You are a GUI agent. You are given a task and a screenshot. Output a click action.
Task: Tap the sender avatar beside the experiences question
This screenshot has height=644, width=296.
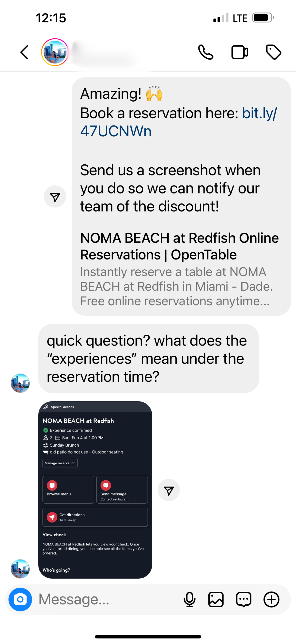click(x=20, y=383)
